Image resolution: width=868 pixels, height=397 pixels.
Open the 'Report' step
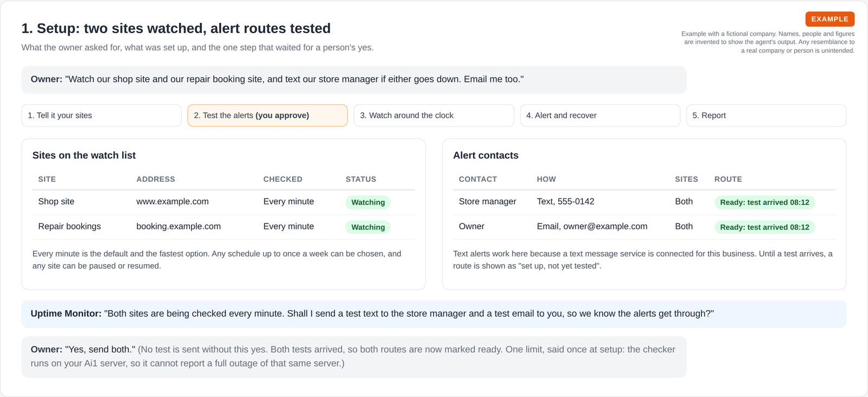766,116
